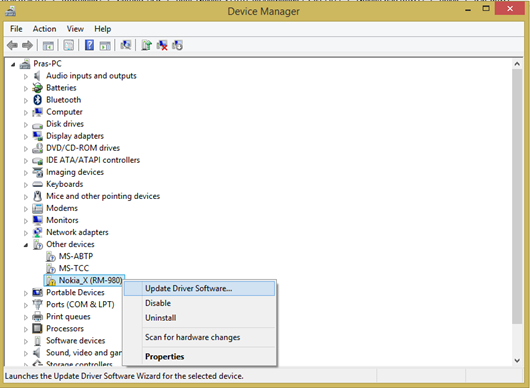Expand the Software devices node
The width and height of the screenshot is (530, 388).
[26, 341]
